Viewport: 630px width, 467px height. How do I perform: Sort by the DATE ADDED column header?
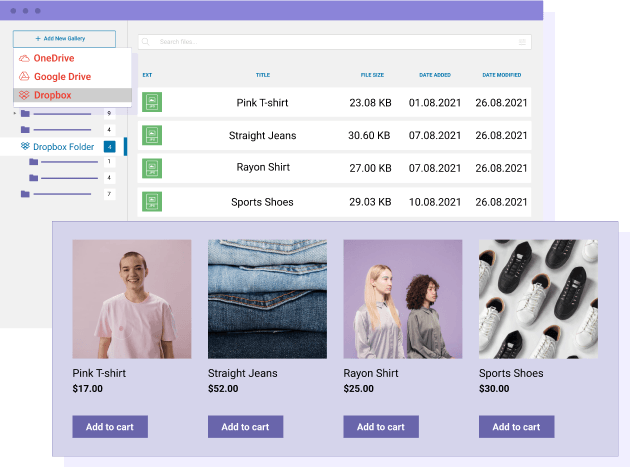435,75
